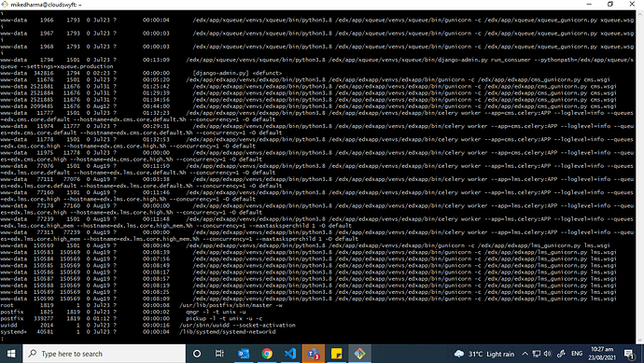
Task: Click the ENG input language indicator
Action: (x=577, y=354)
